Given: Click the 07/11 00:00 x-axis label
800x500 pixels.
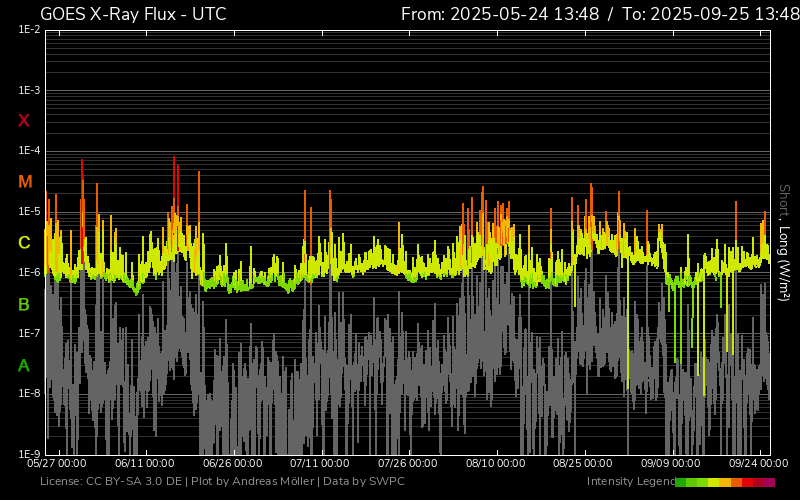Looking at the screenshot, I should click(320, 464).
